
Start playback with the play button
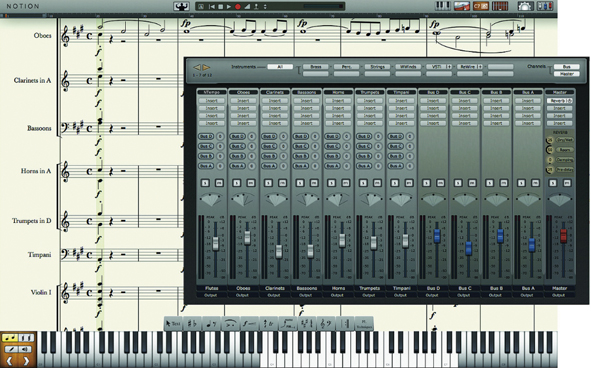pyautogui.click(x=229, y=6)
